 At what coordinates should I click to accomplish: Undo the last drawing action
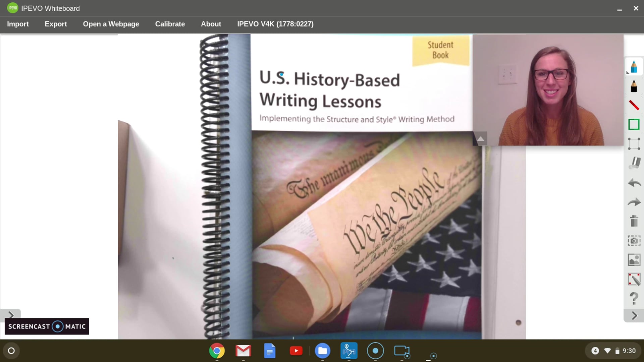click(x=634, y=183)
